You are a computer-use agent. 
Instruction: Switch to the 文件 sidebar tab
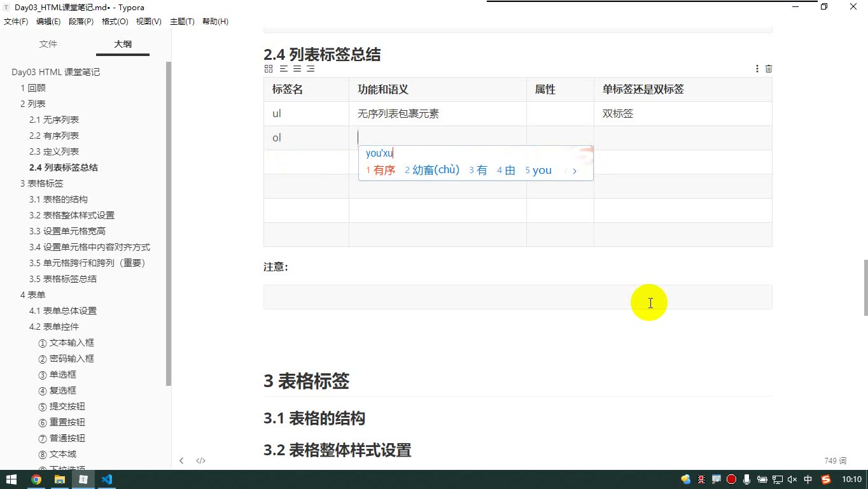click(x=48, y=44)
